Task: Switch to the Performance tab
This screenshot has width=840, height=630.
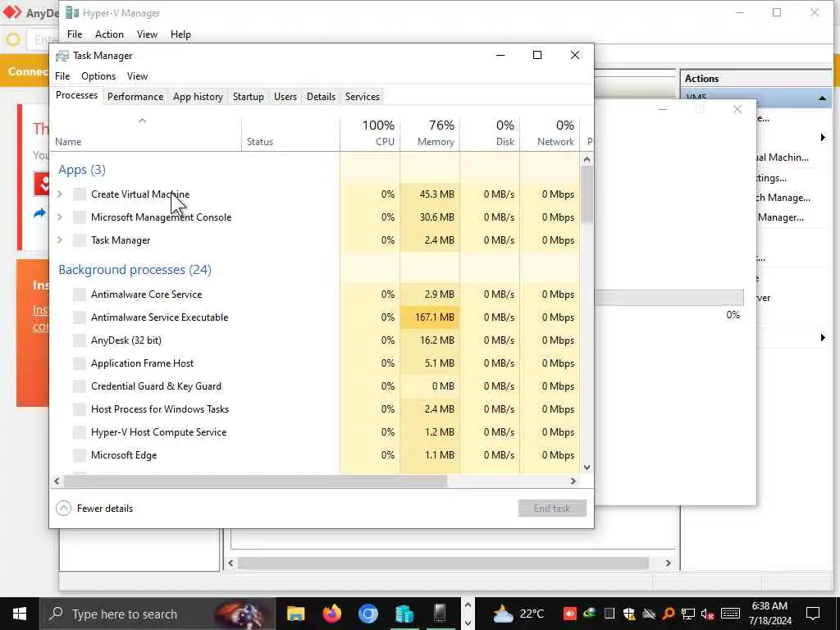Action: point(135,97)
